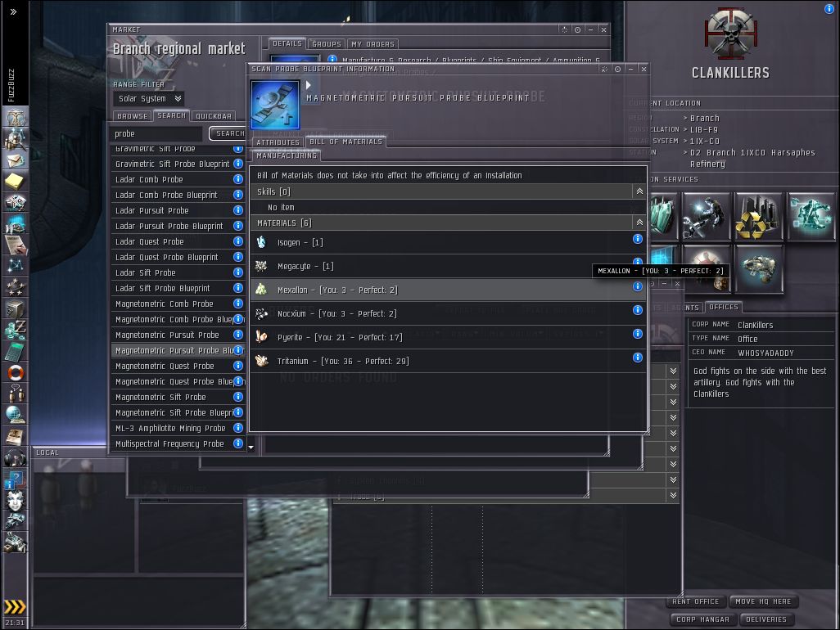840x630 pixels.
Task: Show info for Mexallon material
Action: pyautogui.click(x=638, y=286)
